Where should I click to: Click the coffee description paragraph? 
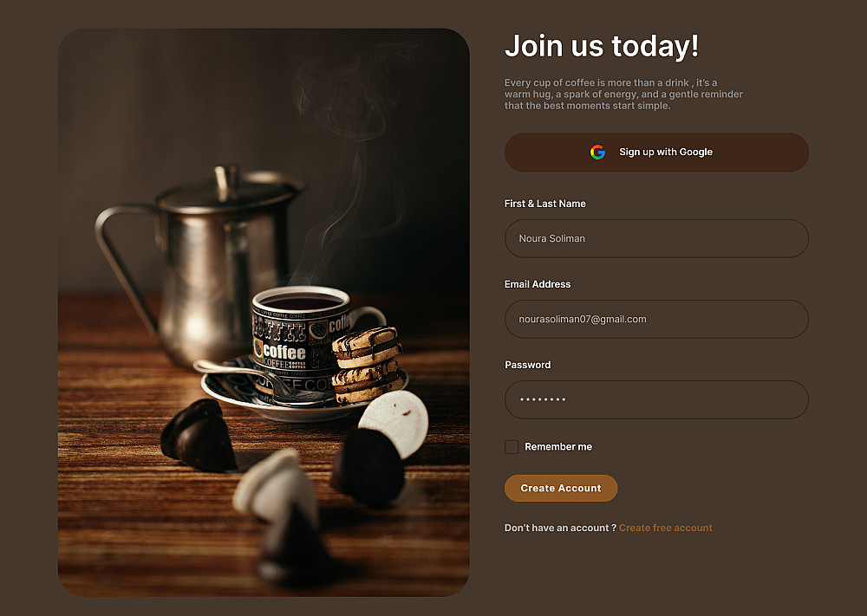point(623,94)
